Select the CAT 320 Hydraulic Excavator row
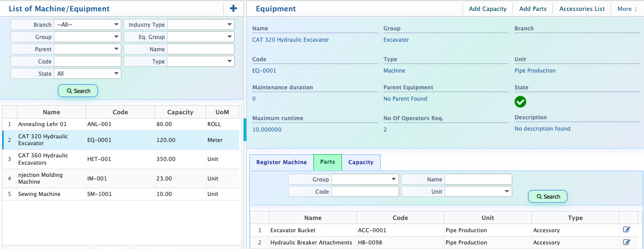The image size is (644, 249). pos(120,140)
